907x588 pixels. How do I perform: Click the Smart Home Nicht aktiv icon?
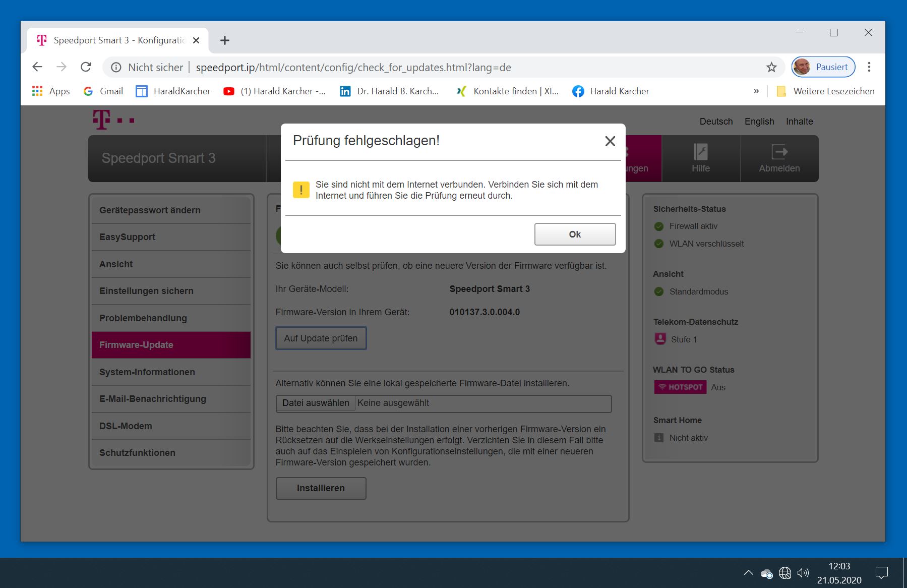pyautogui.click(x=658, y=438)
